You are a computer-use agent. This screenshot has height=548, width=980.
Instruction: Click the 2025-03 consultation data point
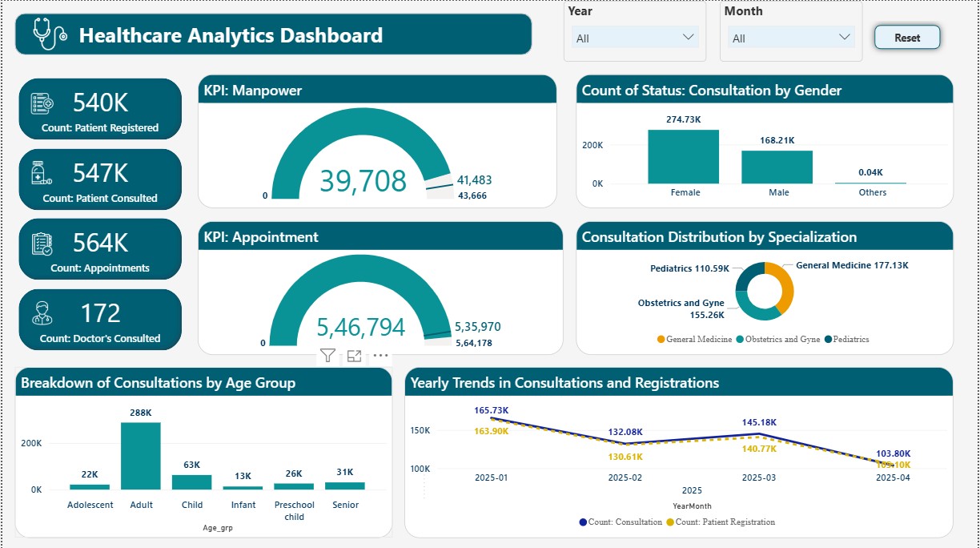pyautogui.click(x=759, y=434)
